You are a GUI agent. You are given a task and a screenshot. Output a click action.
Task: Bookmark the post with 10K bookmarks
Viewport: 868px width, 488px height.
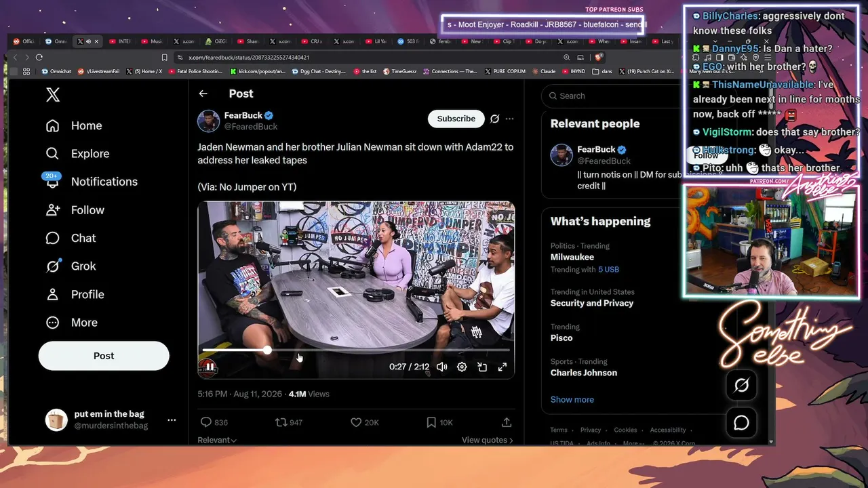[x=439, y=422]
